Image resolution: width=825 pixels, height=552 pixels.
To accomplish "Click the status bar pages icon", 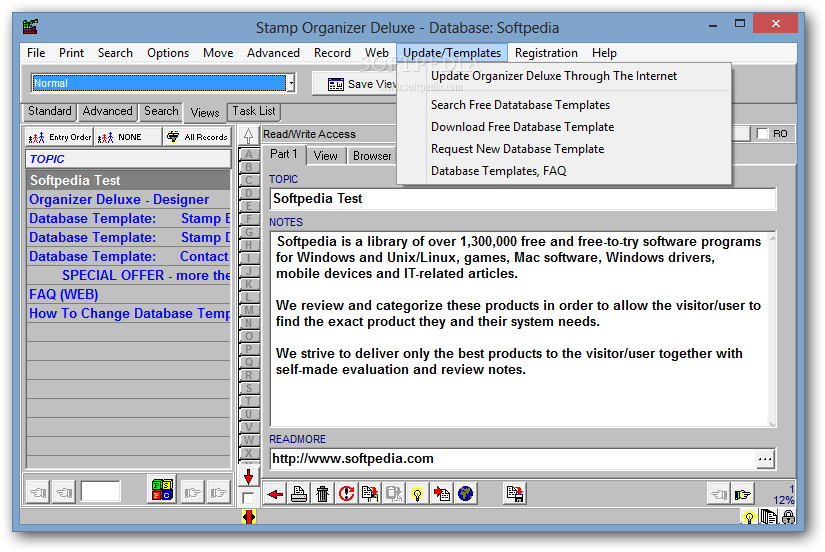I will [x=769, y=517].
